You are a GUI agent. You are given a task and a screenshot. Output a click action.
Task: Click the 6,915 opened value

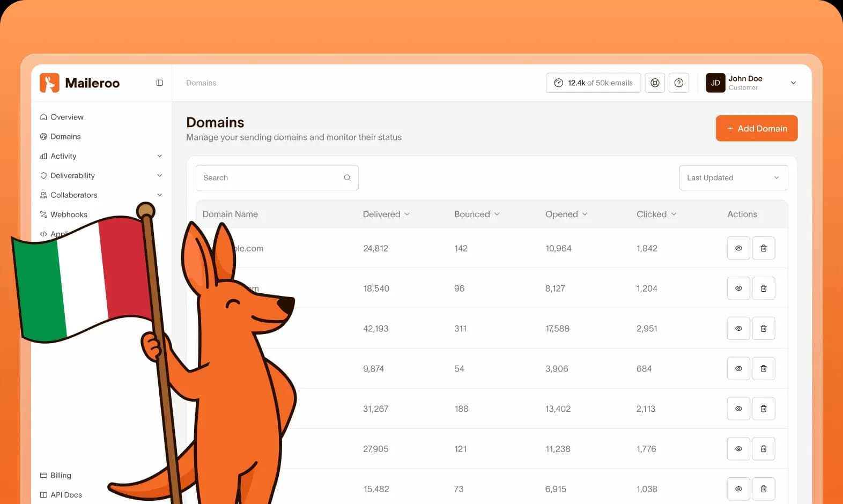pos(556,490)
